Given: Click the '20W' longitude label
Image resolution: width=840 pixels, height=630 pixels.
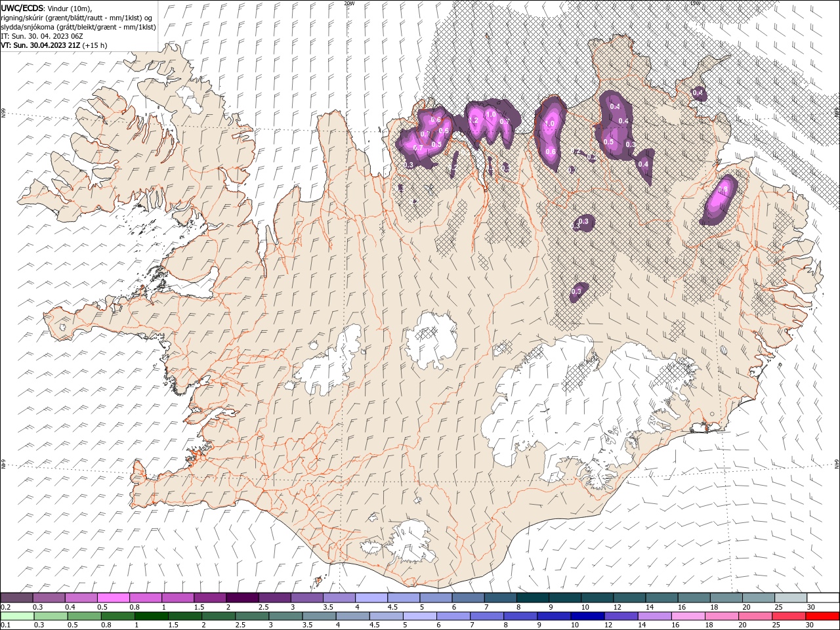Looking at the screenshot, I should pyautogui.click(x=348, y=3).
